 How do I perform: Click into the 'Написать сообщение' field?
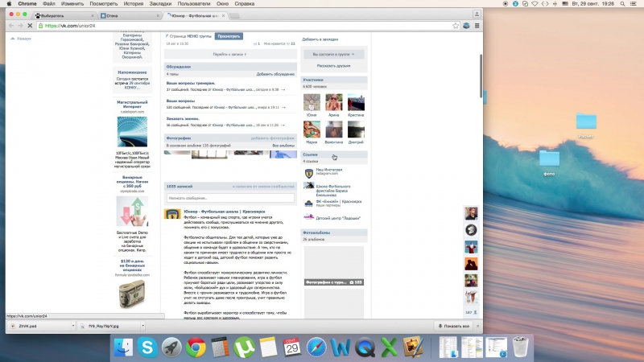(x=230, y=198)
